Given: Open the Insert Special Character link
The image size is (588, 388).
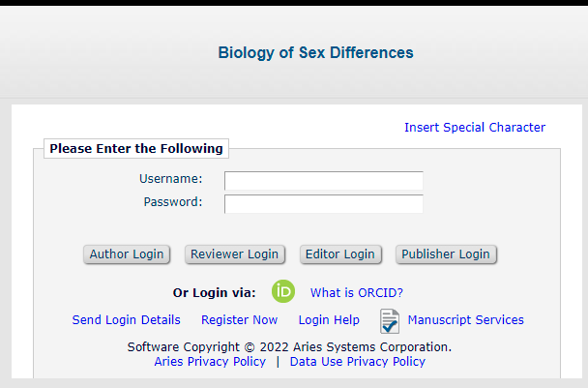Looking at the screenshot, I should (474, 128).
